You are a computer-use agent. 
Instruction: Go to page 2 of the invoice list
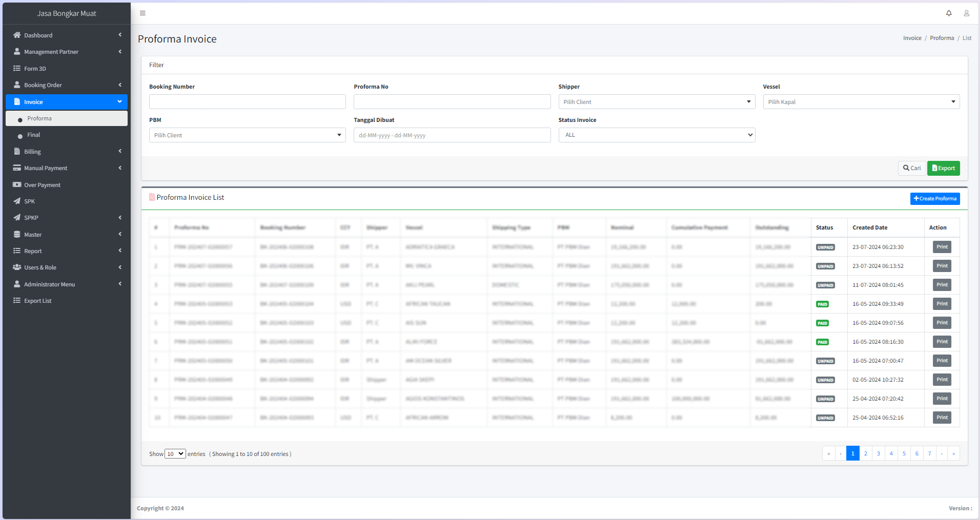865,453
